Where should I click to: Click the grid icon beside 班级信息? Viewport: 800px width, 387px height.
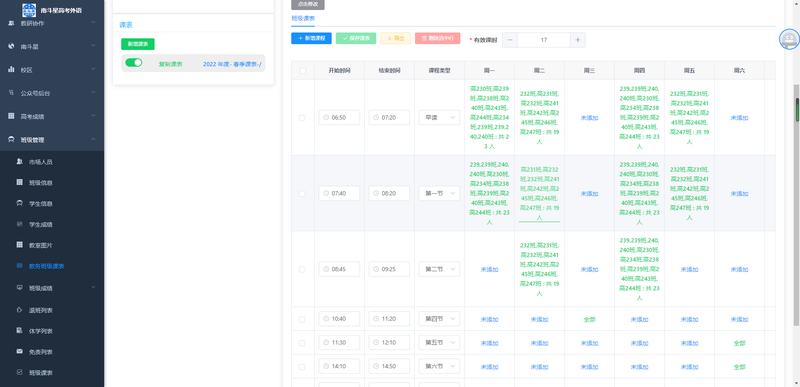tap(19, 183)
